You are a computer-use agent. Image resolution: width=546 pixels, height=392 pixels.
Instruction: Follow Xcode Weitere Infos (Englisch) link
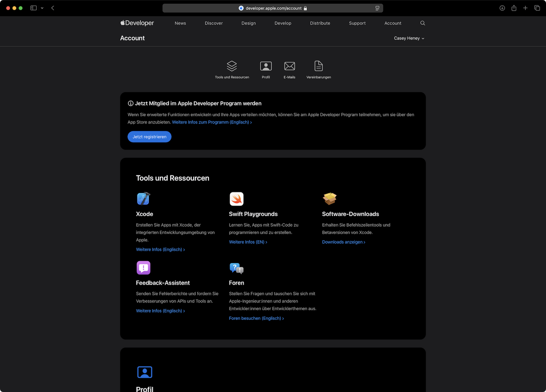tap(160, 249)
